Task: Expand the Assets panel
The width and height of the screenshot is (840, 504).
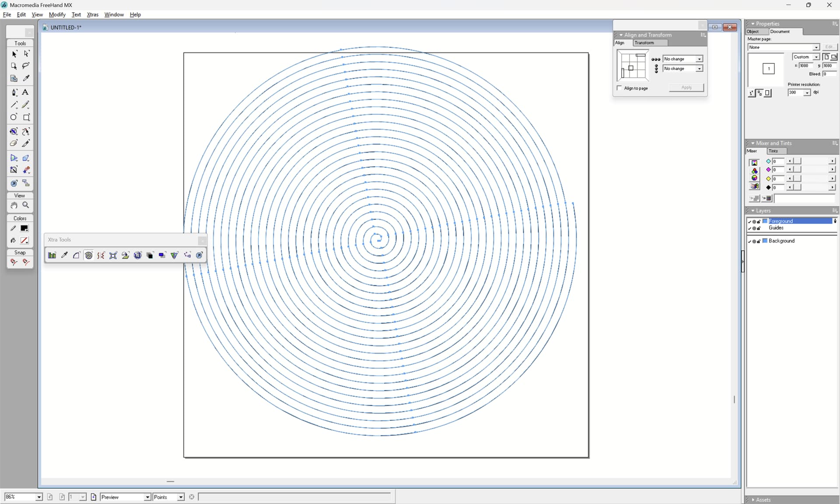Action: click(x=753, y=500)
